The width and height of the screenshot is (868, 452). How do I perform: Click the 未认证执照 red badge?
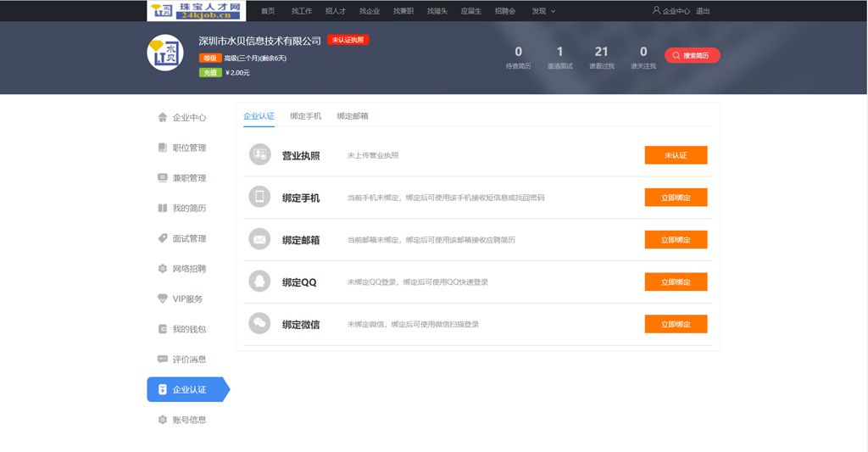tap(348, 40)
